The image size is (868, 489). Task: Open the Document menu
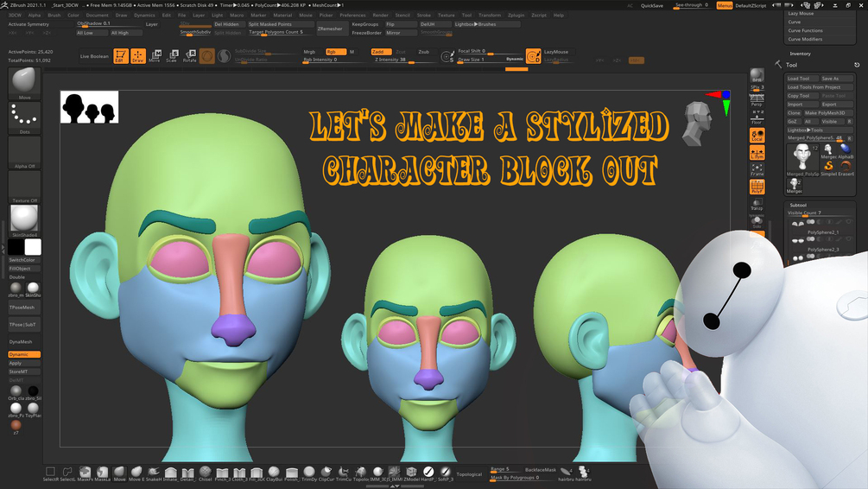pyautogui.click(x=97, y=15)
